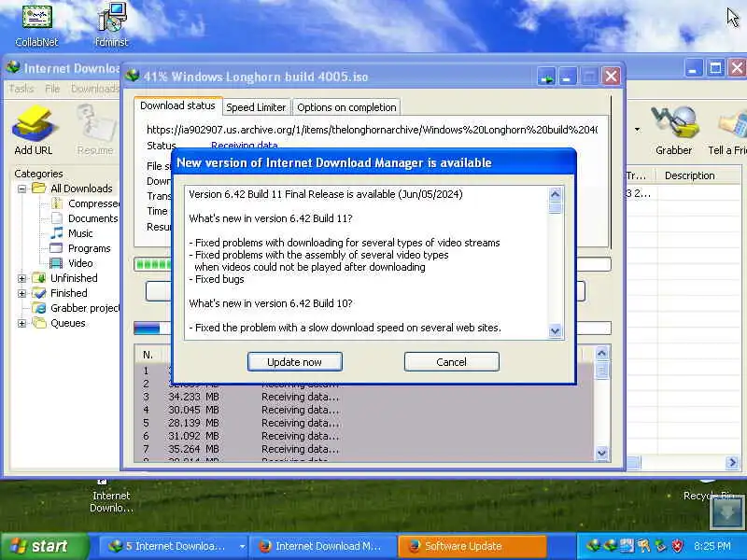Expand the Queues tree node

[x=21, y=323]
